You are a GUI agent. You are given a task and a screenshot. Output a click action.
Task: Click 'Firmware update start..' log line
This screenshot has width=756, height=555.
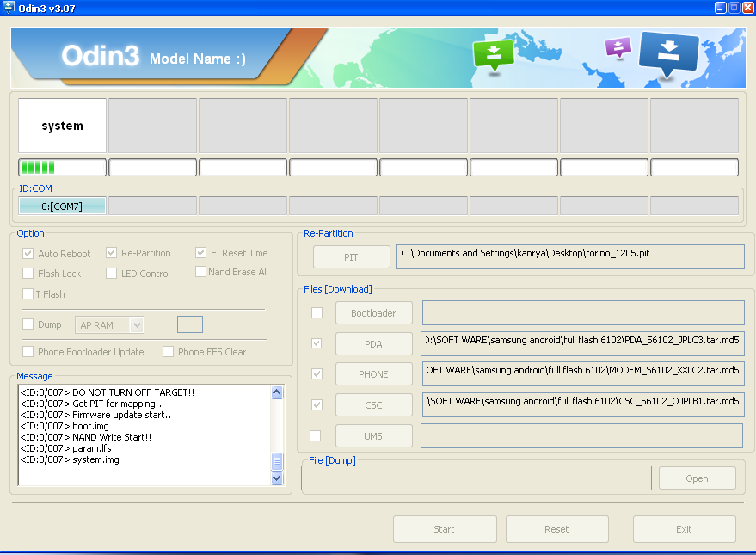[95, 415]
